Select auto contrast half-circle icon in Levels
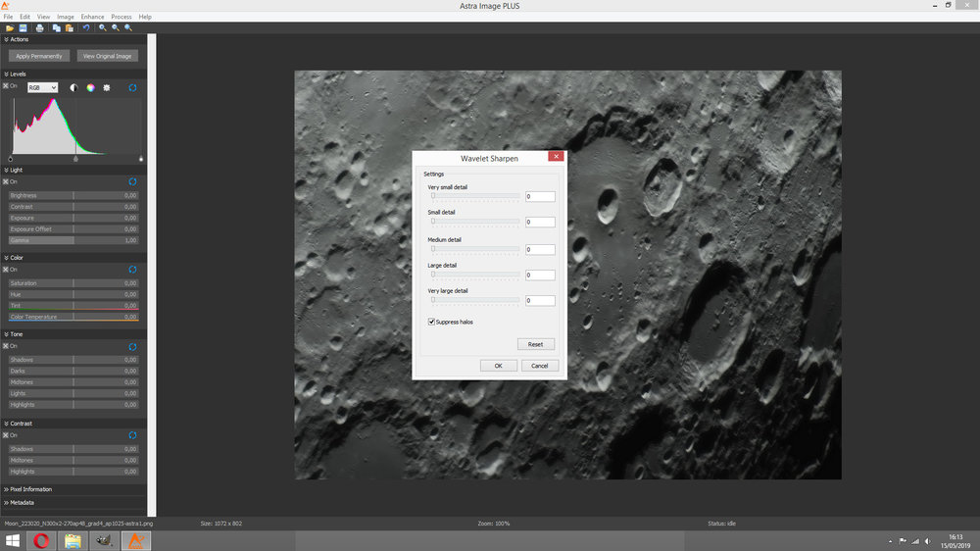 (x=73, y=87)
